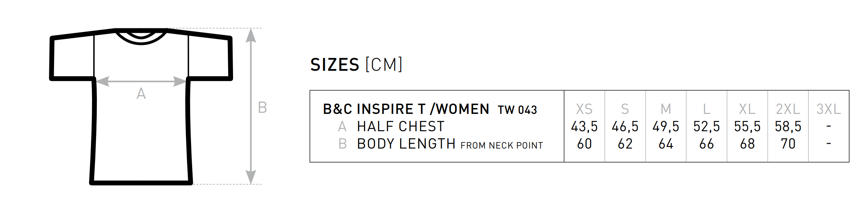
Task: Click the SIZES [CM] heading
Action: pos(356,65)
